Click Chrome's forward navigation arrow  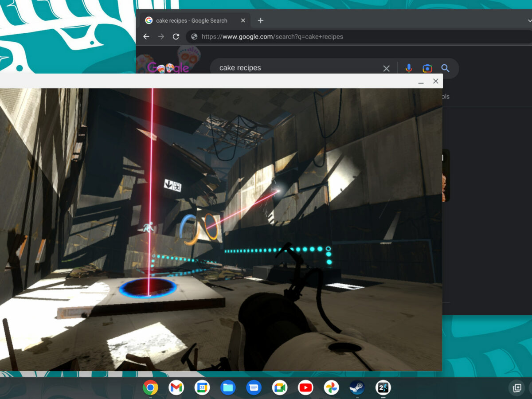click(x=161, y=37)
